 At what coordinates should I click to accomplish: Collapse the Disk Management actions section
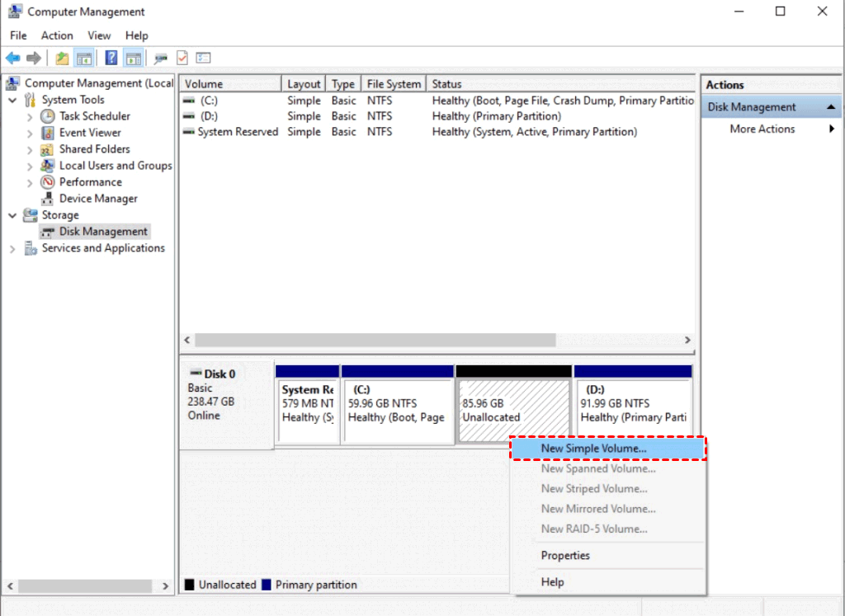coord(832,107)
